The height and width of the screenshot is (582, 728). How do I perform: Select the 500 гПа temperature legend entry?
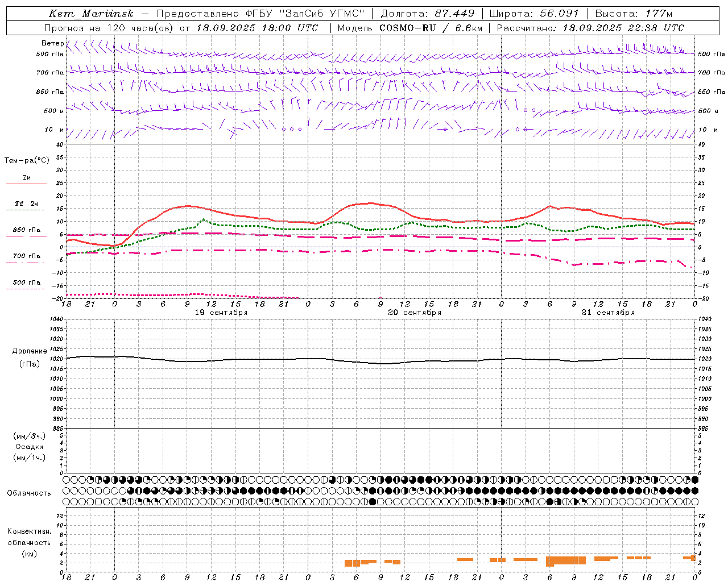(27, 282)
